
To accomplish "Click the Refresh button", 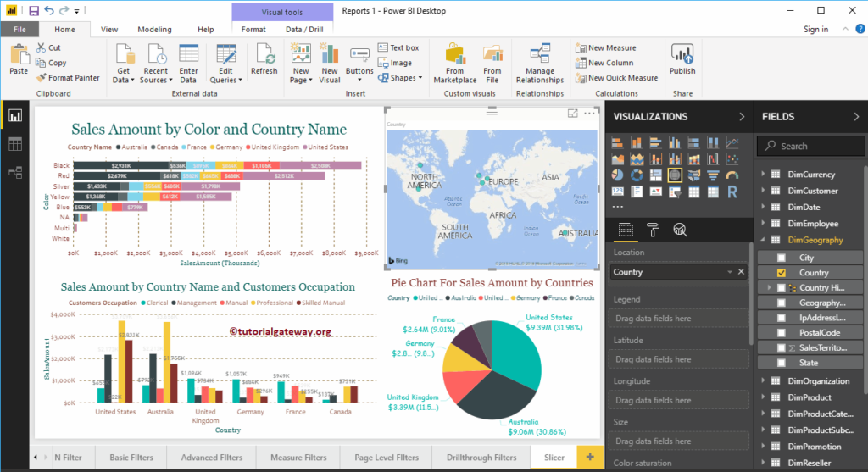I will [264, 60].
